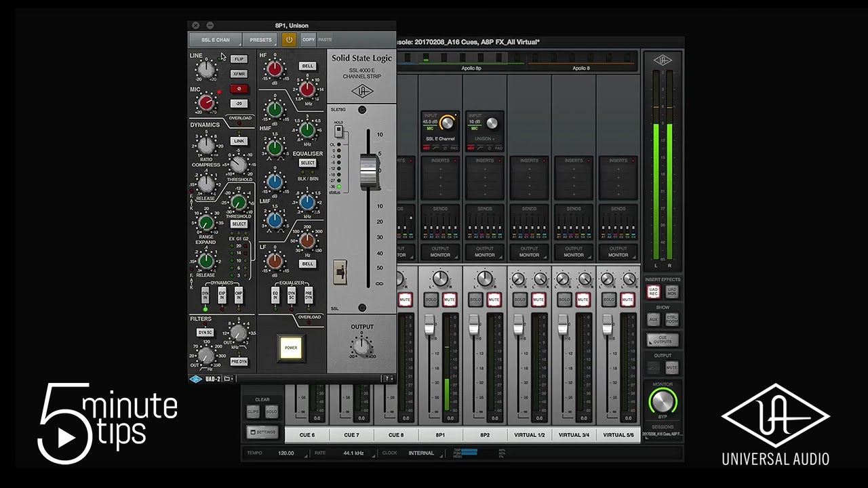868x488 pixels.
Task: Select the 8P1 channel label
Action: (441, 434)
